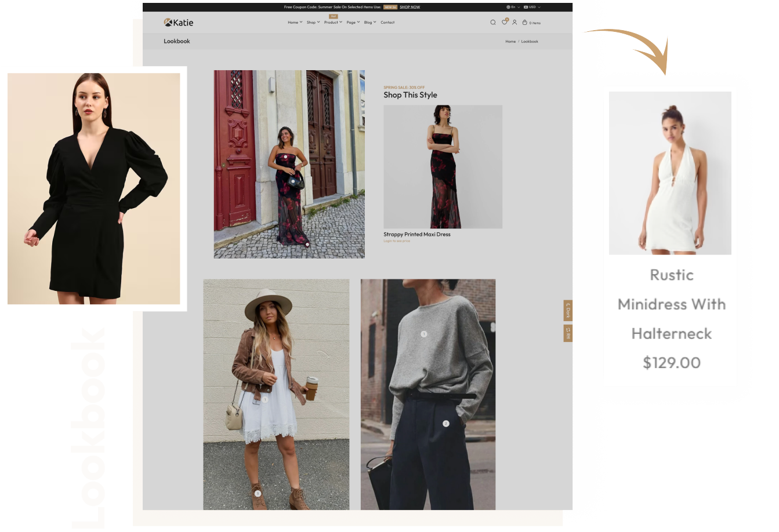
Task: Click hotspot marker on white lace dress
Action: [265, 399]
